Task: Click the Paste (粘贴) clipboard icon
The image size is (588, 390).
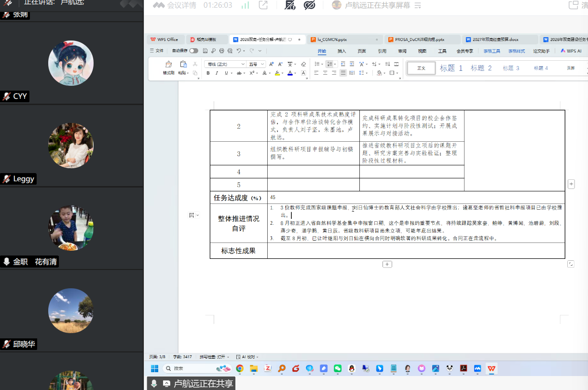Action: [183, 64]
